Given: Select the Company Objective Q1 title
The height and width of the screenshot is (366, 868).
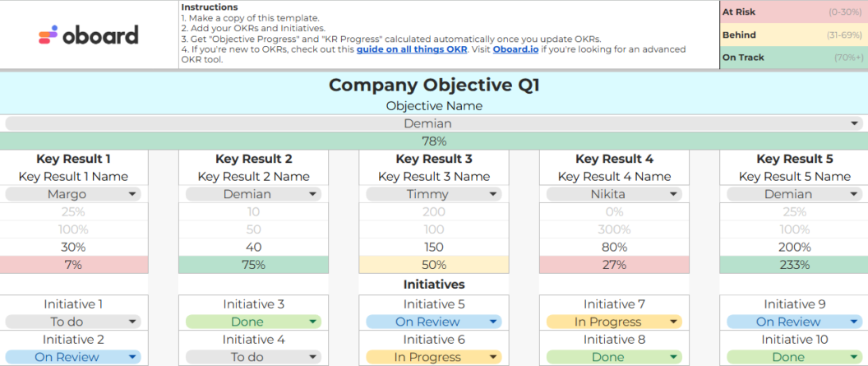Looking at the screenshot, I should 434,86.
